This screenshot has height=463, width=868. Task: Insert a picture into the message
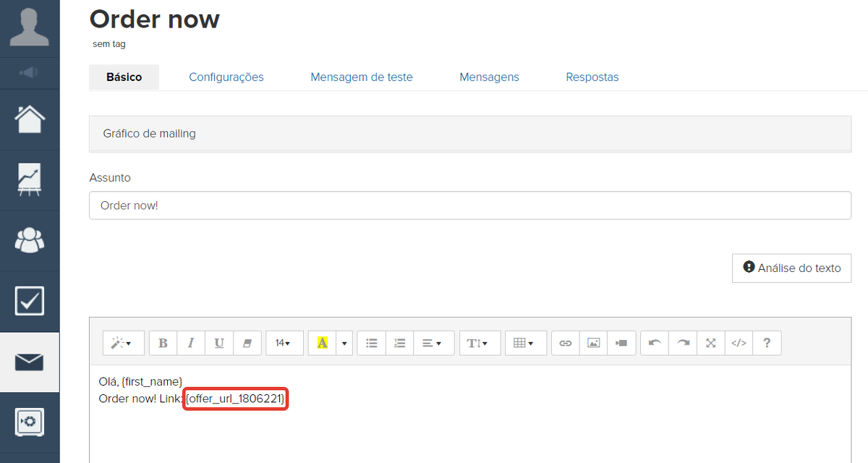point(594,343)
